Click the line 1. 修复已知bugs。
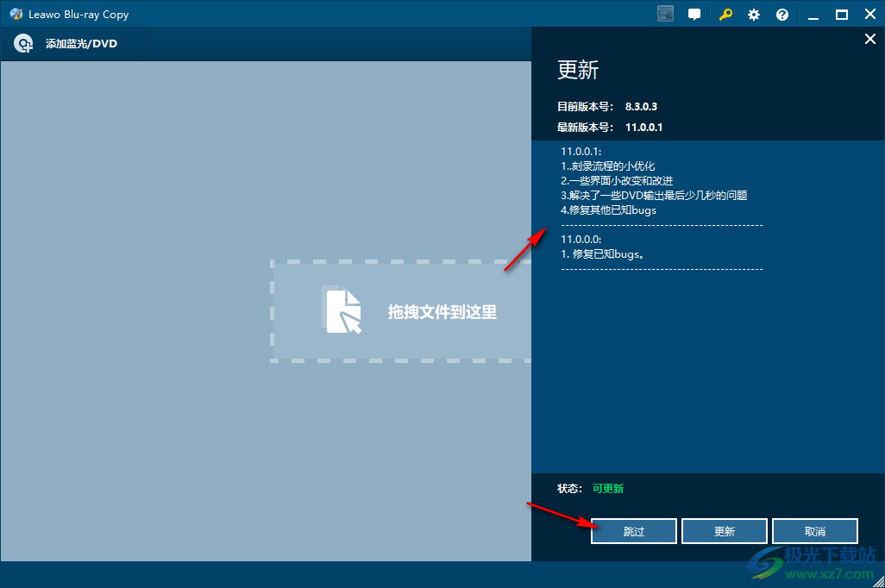 [x=603, y=254]
